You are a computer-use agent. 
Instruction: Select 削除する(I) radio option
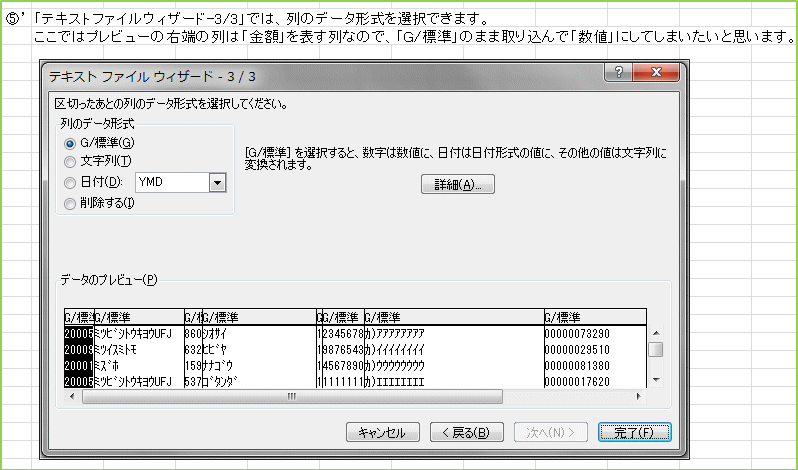[70, 203]
